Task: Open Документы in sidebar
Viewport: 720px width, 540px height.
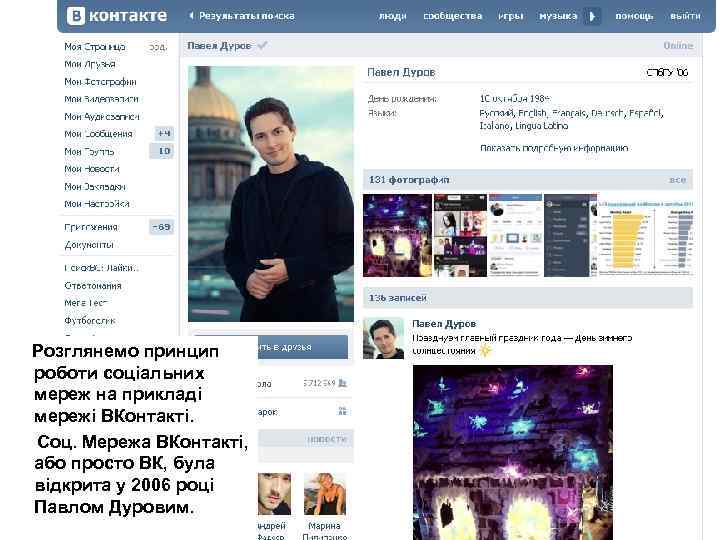Action: tap(89, 245)
